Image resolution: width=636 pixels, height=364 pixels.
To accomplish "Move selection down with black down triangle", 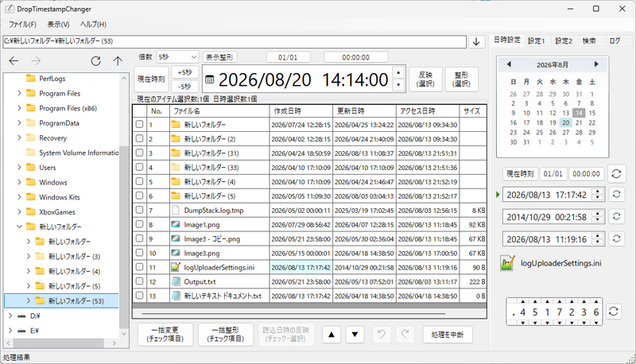I will (x=355, y=335).
